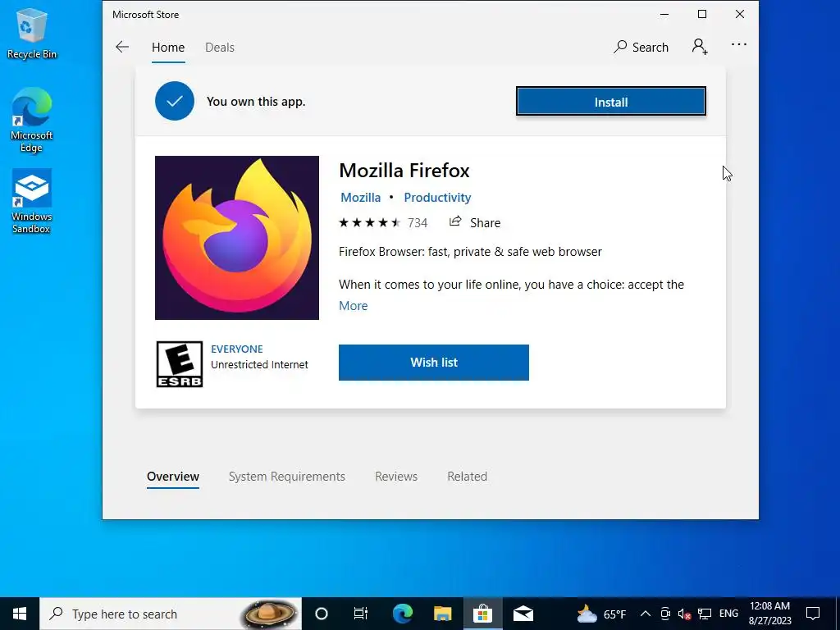This screenshot has height=630, width=840.
Task: Select the Microsoft Edge desktop shortcut
Action: coord(32,121)
